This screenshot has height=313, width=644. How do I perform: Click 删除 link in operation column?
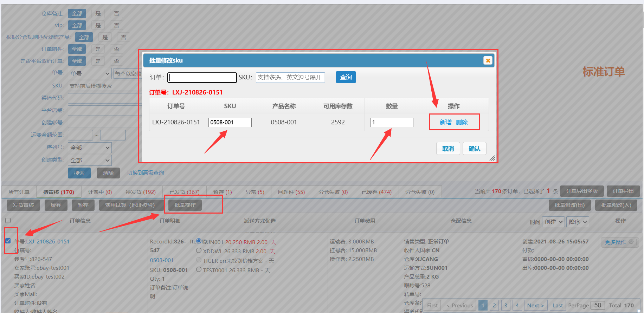[462, 122]
